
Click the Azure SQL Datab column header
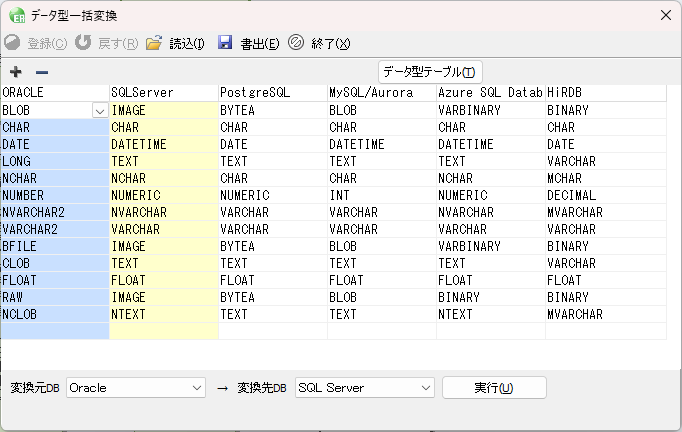(x=491, y=93)
